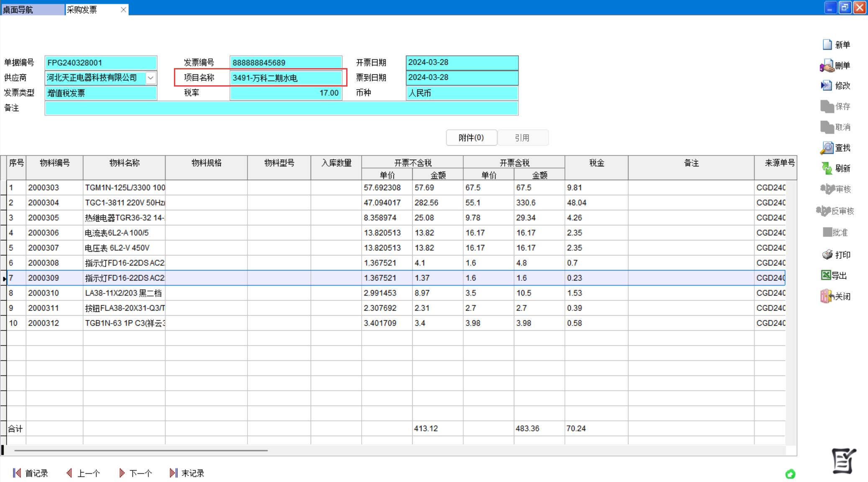Select row 3 热继电器TGR36-32
868x482 pixels.
(x=124, y=218)
